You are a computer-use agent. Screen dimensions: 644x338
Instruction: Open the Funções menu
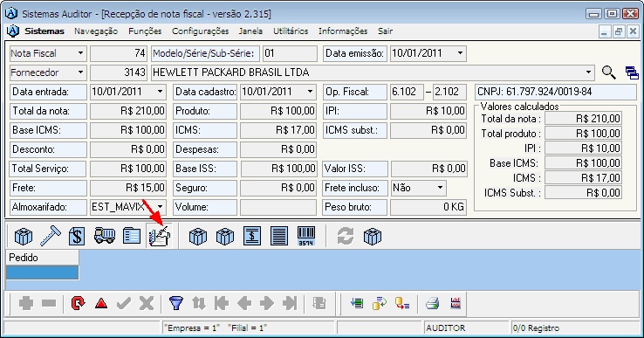click(x=145, y=31)
